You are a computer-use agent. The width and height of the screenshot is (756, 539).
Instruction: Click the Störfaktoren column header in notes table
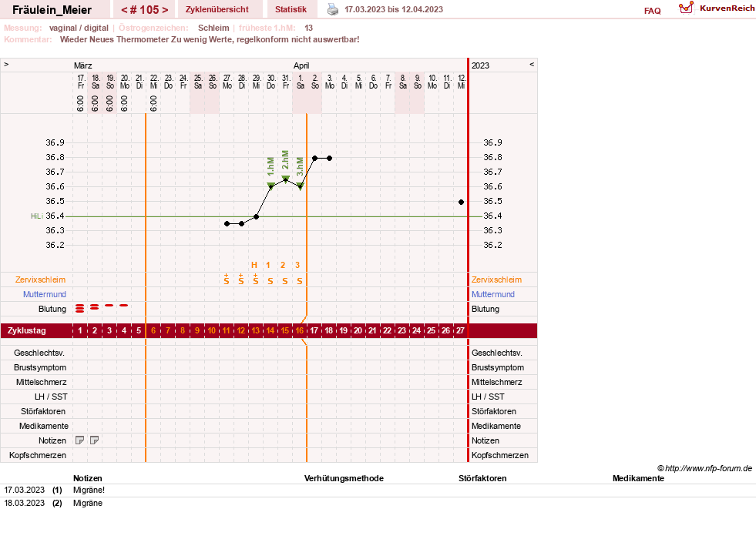[482, 478]
